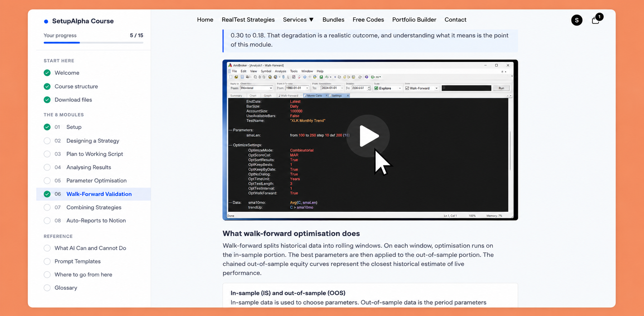The height and width of the screenshot is (316, 644).
Task: Mark the 04 Analysing Results circle
Action: (47, 167)
